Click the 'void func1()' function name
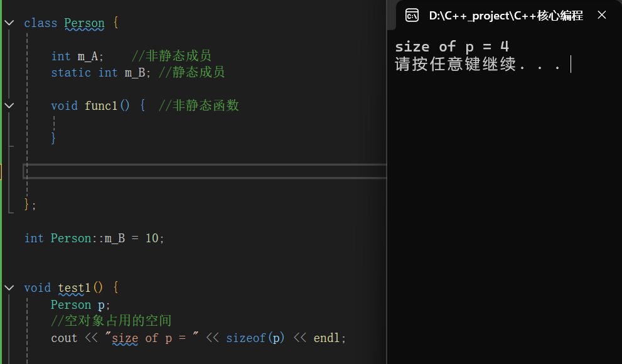Viewport: 622px width, 364px height. tap(101, 105)
